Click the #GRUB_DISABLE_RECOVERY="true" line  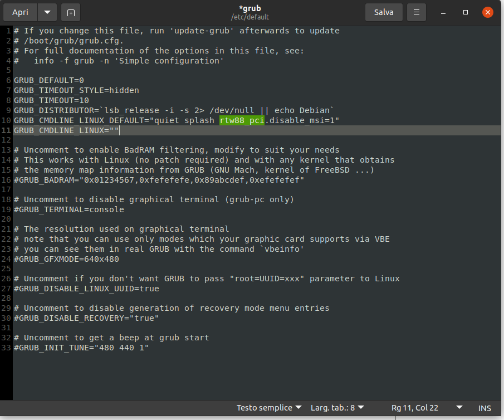tap(86, 318)
